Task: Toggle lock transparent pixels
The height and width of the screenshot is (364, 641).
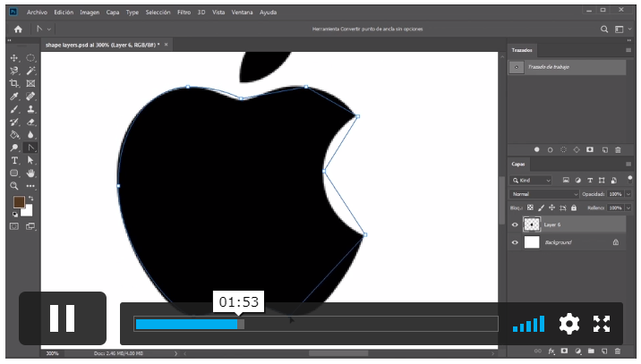Action: click(530, 207)
